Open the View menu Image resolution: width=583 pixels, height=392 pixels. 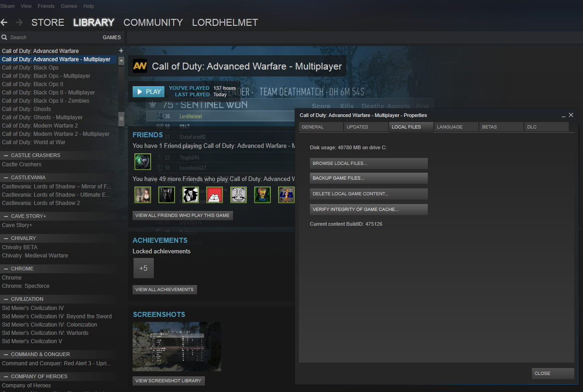(x=26, y=6)
